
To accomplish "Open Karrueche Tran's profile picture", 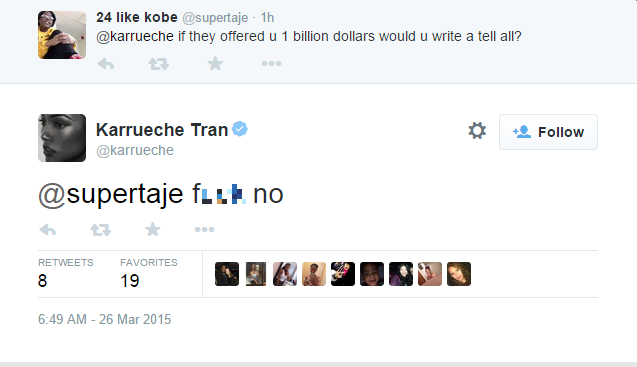I will click(x=62, y=138).
